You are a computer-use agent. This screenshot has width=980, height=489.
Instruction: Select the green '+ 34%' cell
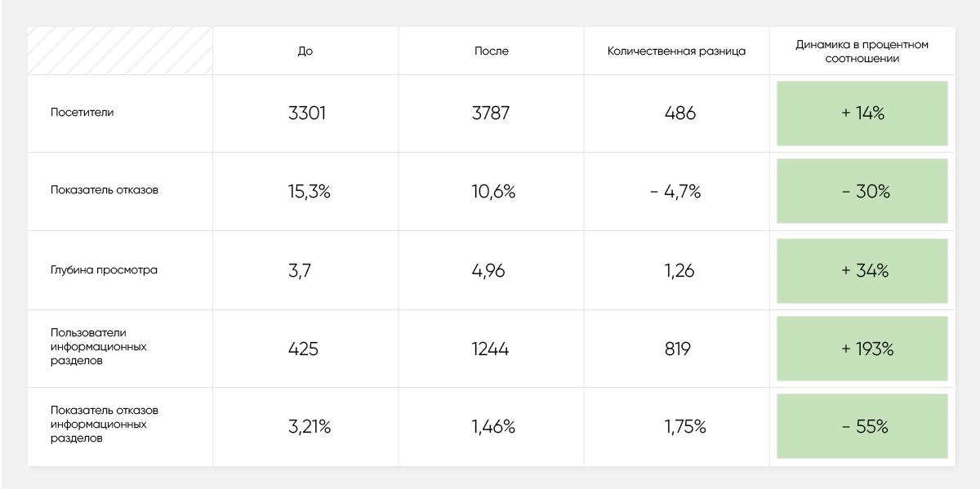[862, 271]
